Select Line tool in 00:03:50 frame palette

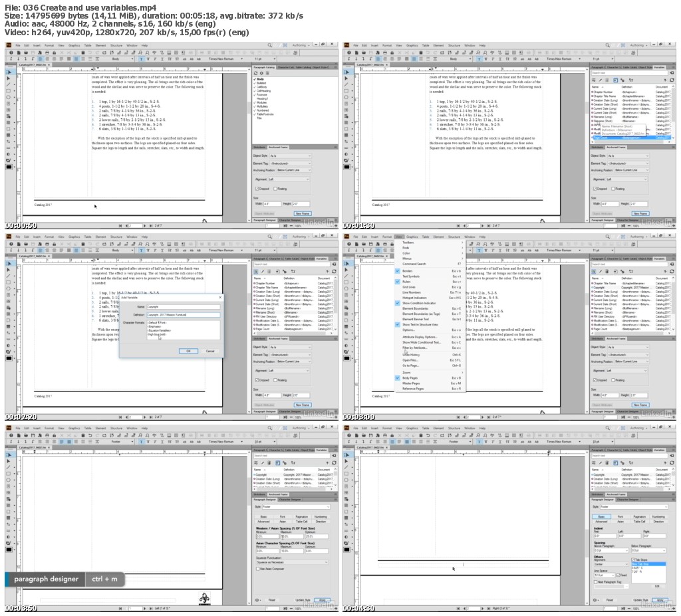[x=9, y=467]
